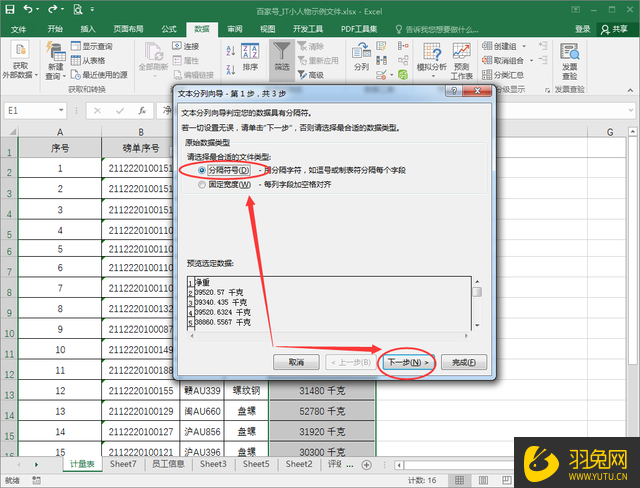
Task: Select cell containing 赣AU339
Action: point(202,390)
